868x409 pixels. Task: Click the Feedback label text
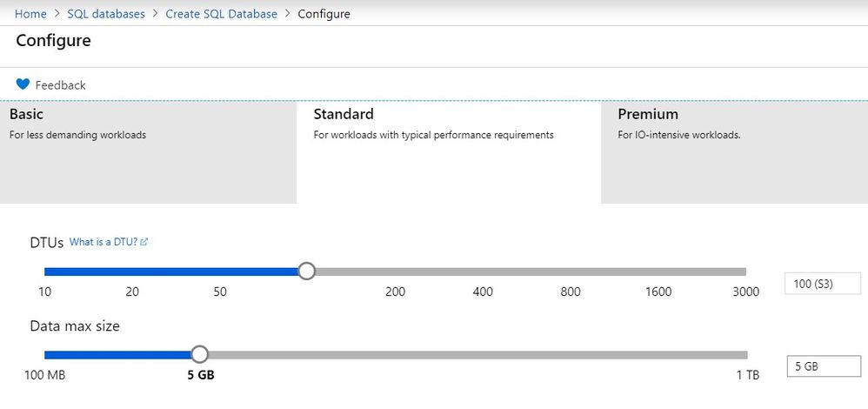(x=60, y=85)
